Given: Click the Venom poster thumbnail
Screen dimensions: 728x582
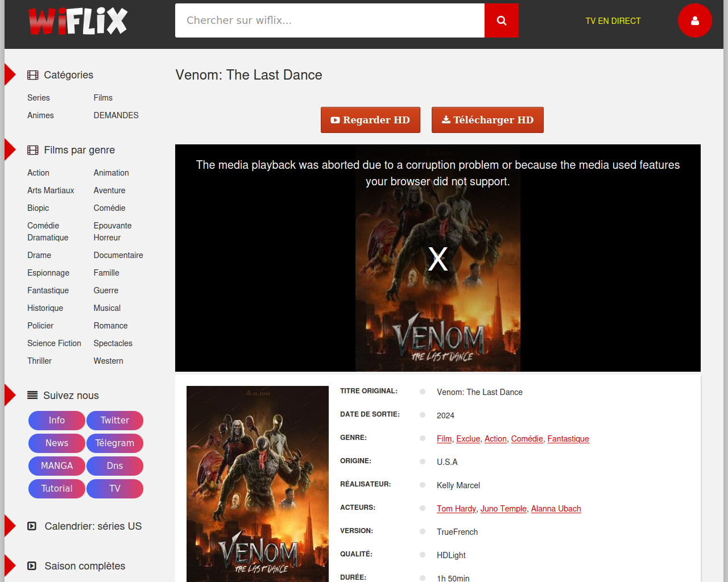Looking at the screenshot, I should pyautogui.click(x=258, y=483).
